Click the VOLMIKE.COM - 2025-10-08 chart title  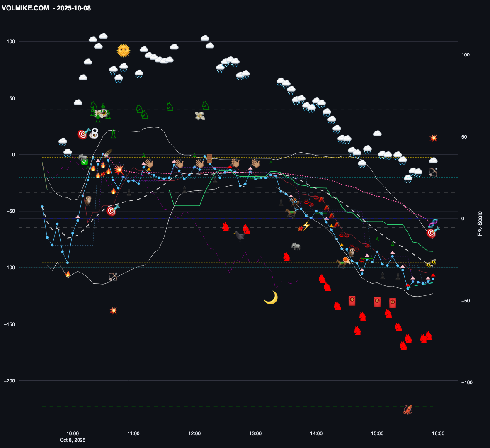point(46,8)
